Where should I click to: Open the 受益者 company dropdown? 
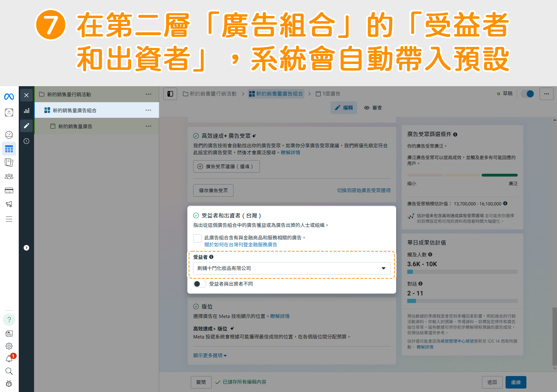tap(292, 268)
